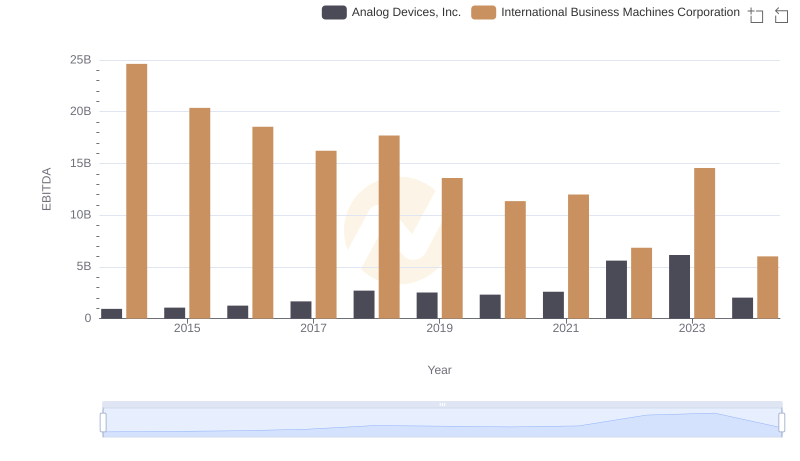Click the IBM bar for 2018
Viewport: 800px width, 461px height.
(x=389, y=227)
